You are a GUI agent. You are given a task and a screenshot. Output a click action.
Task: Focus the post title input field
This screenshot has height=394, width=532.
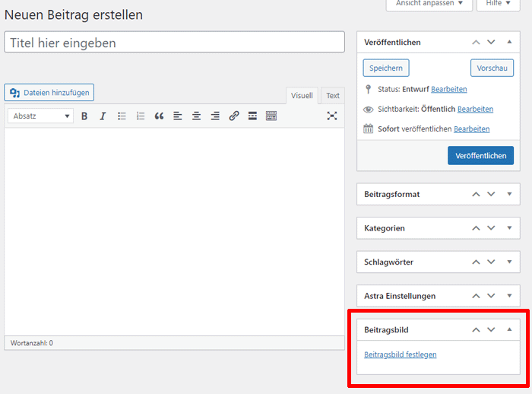174,42
